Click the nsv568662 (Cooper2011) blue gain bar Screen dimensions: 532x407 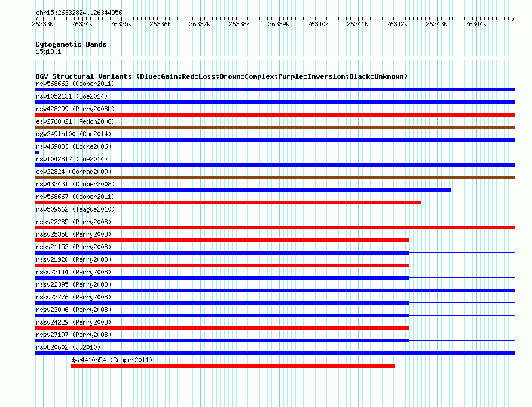tap(275, 90)
